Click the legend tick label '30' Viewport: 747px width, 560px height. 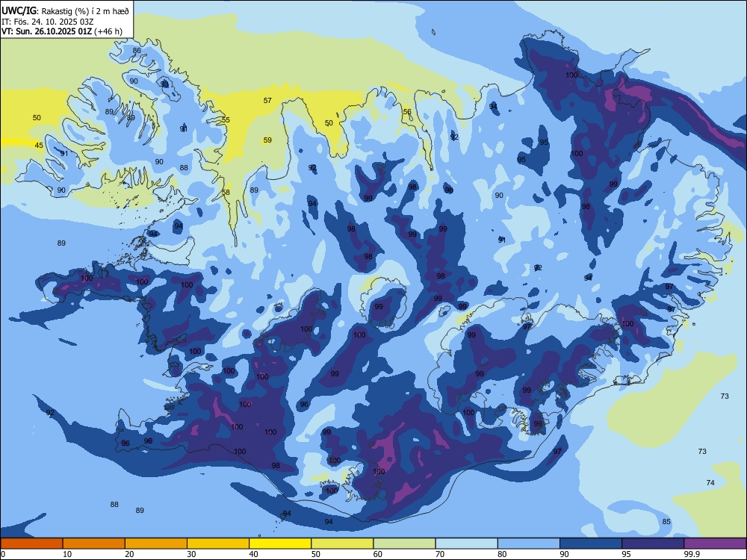[x=191, y=554]
